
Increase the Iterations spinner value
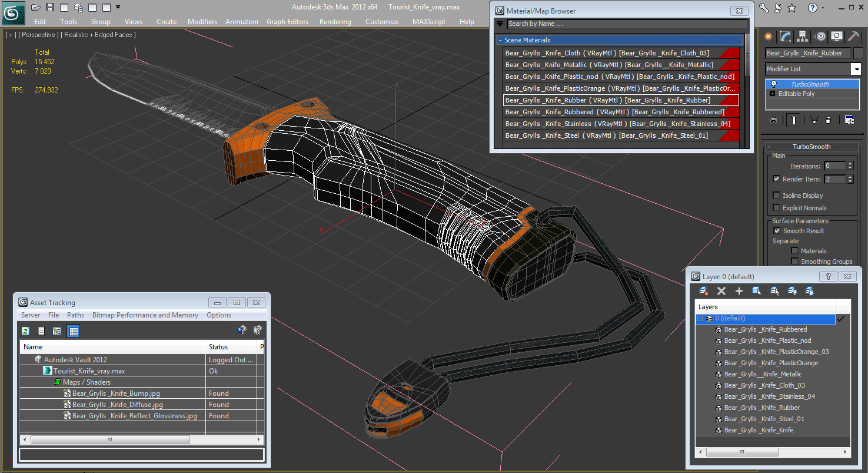849,164
